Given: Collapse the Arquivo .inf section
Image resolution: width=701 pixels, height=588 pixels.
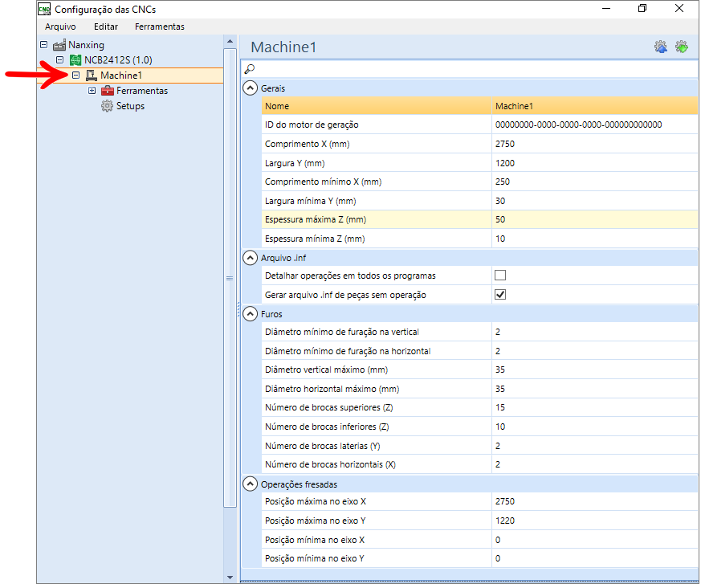Looking at the screenshot, I should [x=250, y=258].
